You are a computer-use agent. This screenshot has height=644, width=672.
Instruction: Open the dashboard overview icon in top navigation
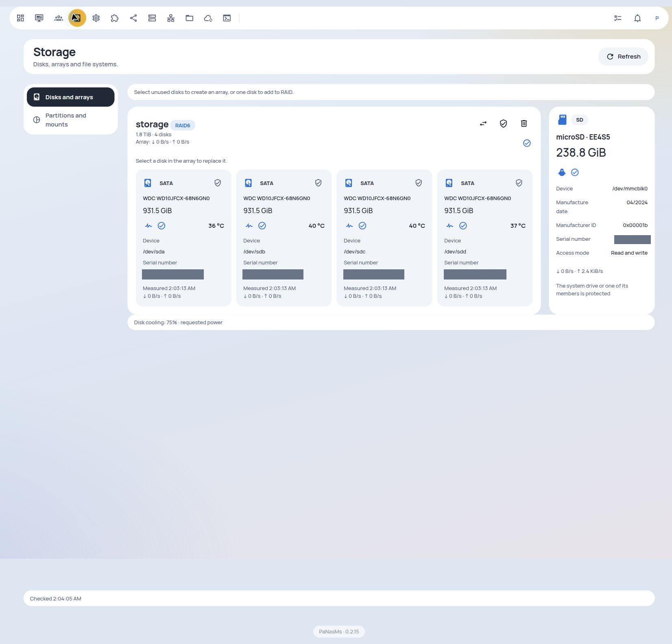coord(20,18)
